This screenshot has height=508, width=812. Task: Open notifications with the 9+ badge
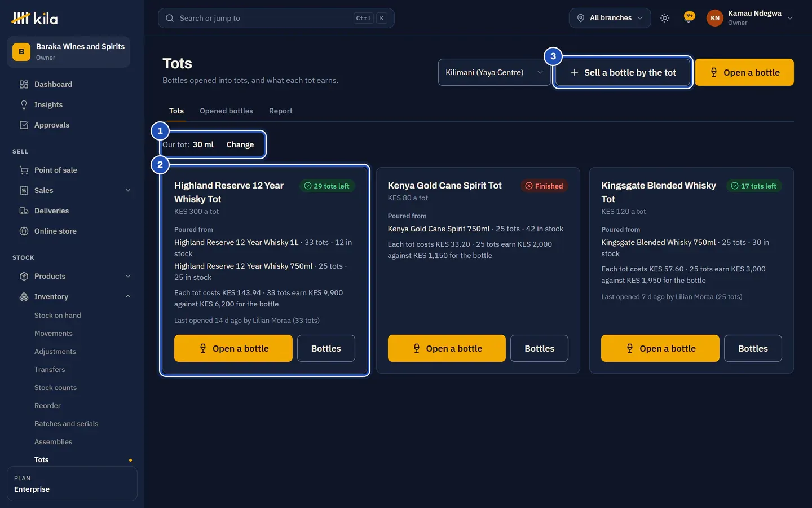click(x=689, y=17)
